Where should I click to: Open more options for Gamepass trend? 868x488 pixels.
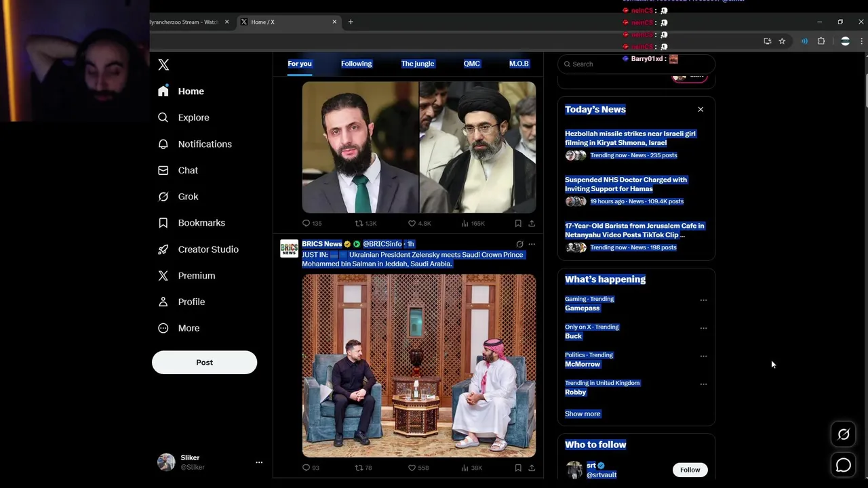703,300
